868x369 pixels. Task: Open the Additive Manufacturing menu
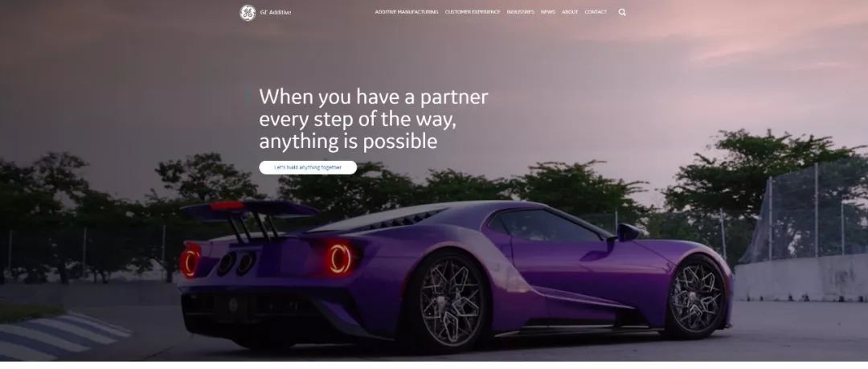tap(407, 12)
